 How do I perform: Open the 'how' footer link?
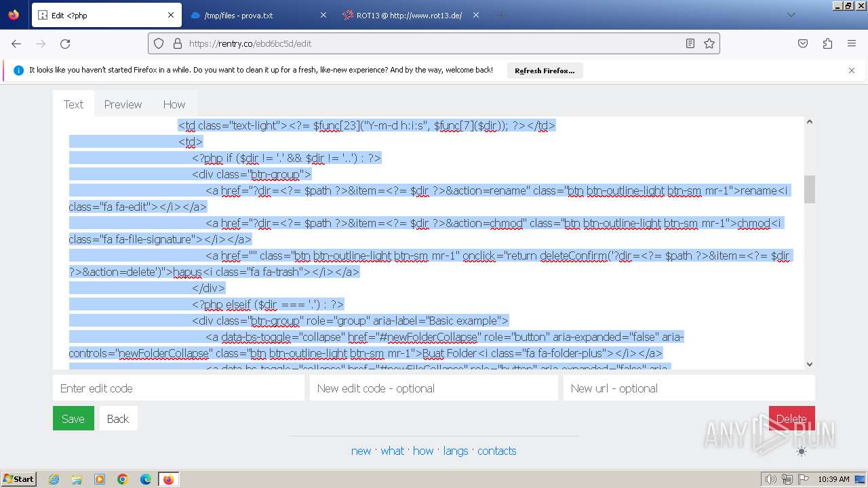[x=423, y=451]
